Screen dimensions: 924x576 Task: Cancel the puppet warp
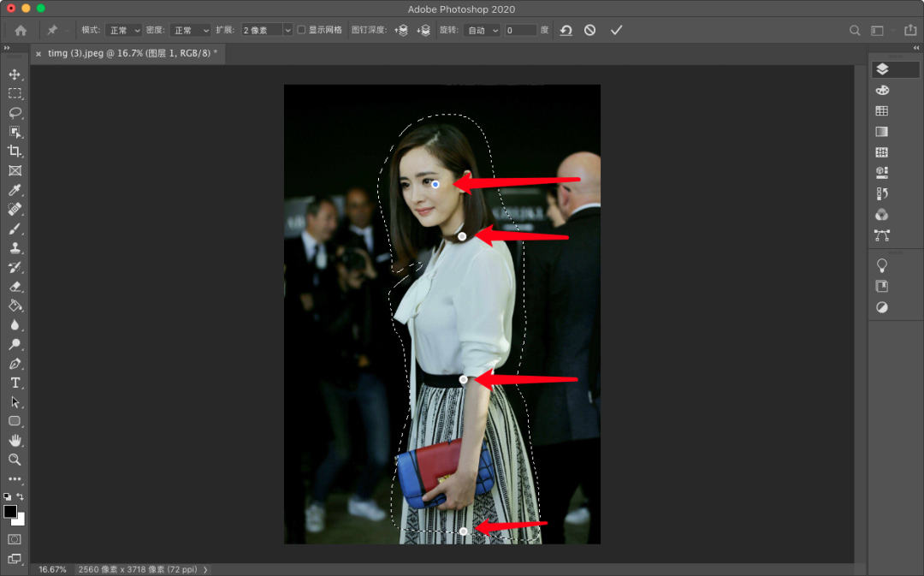[589, 30]
